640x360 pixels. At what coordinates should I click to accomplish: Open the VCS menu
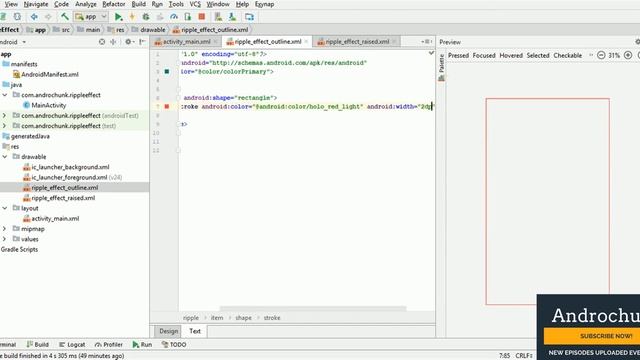click(x=195, y=4)
